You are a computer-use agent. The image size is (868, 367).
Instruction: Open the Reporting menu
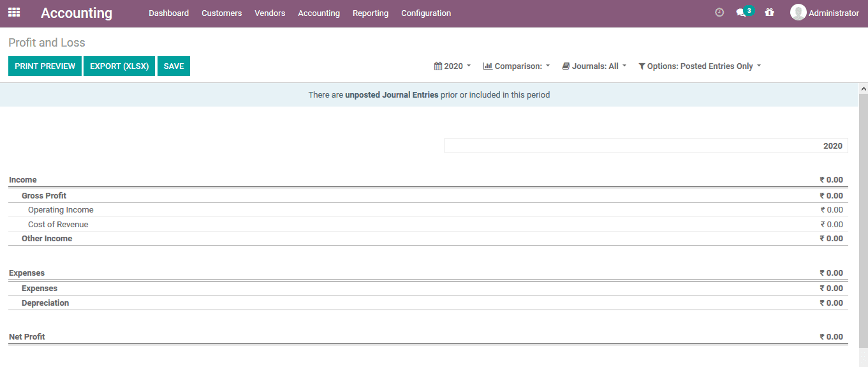[371, 13]
